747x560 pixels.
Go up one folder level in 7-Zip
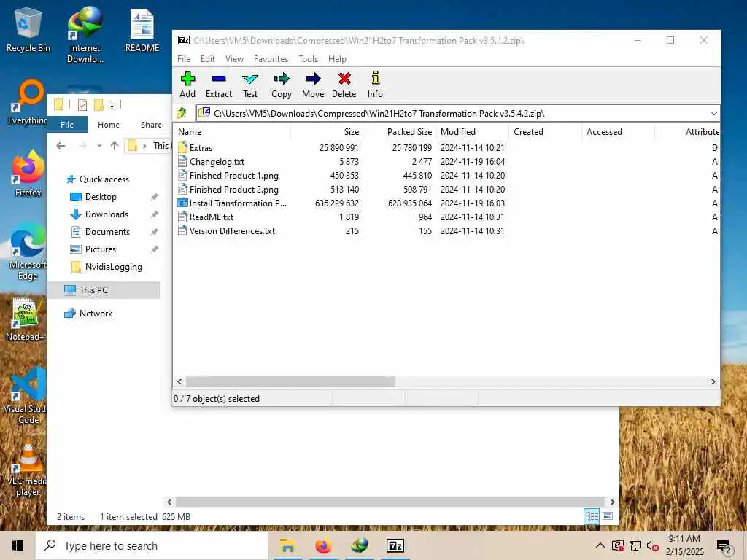(182, 113)
